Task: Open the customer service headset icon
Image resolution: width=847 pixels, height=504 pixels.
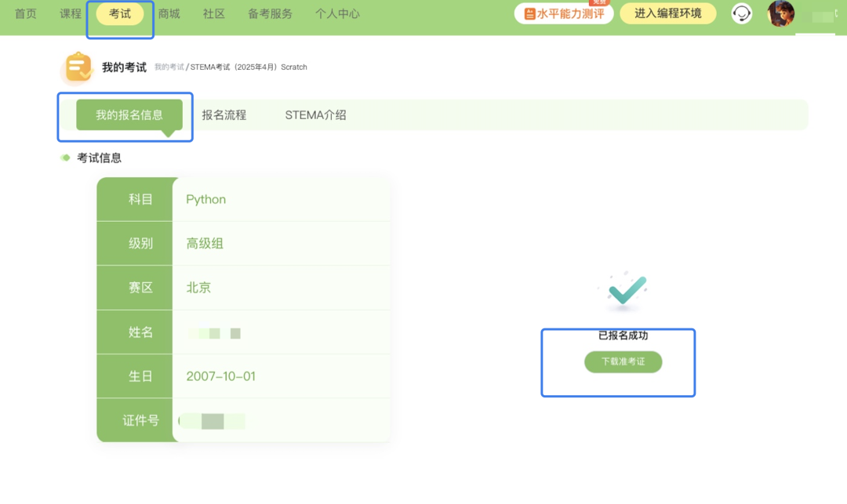Action: pos(741,13)
